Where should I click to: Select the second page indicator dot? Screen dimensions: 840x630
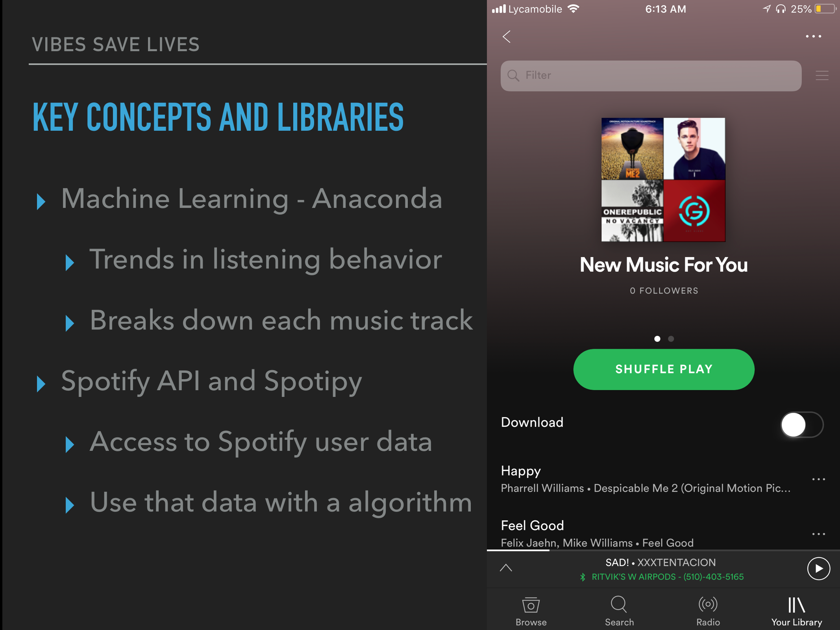coord(671,339)
